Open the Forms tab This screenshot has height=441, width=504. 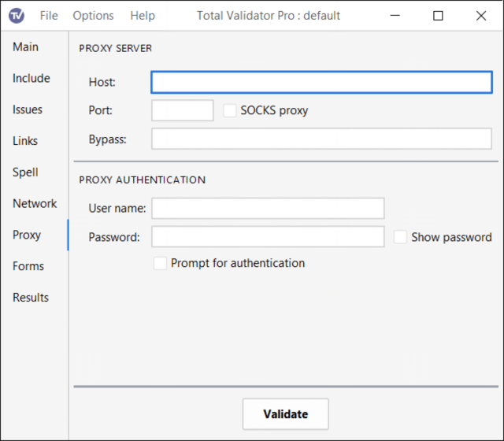pyautogui.click(x=28, y=266)
